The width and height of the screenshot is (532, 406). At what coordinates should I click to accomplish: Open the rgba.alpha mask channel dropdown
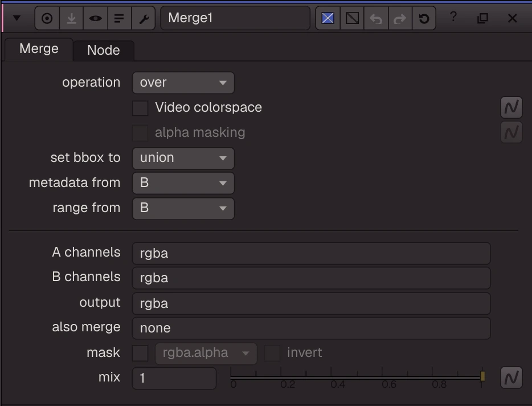click(206, 354)
